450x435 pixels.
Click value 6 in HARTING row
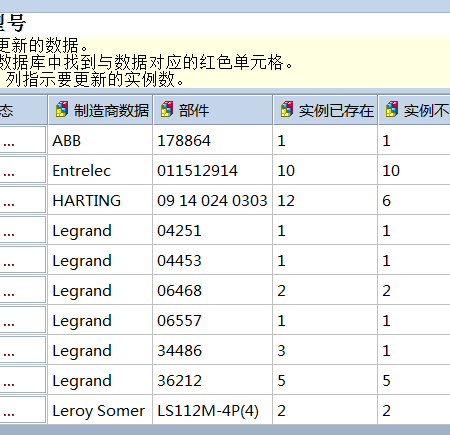pos(414,200)
